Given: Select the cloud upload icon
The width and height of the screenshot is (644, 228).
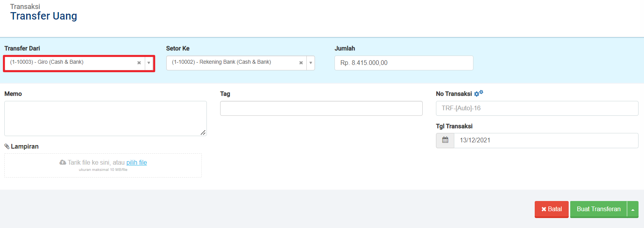Looking at the screenshot, I should 63,162.
